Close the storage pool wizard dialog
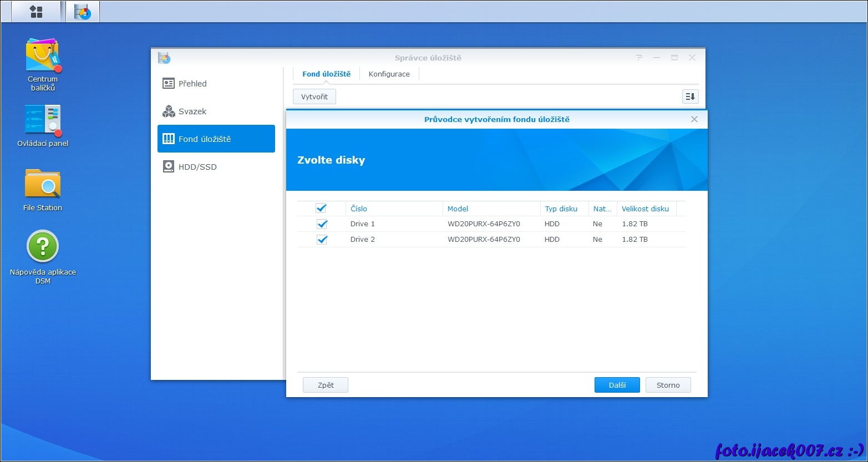The width and height of the screenshot is (868, 462). (694, 119)
